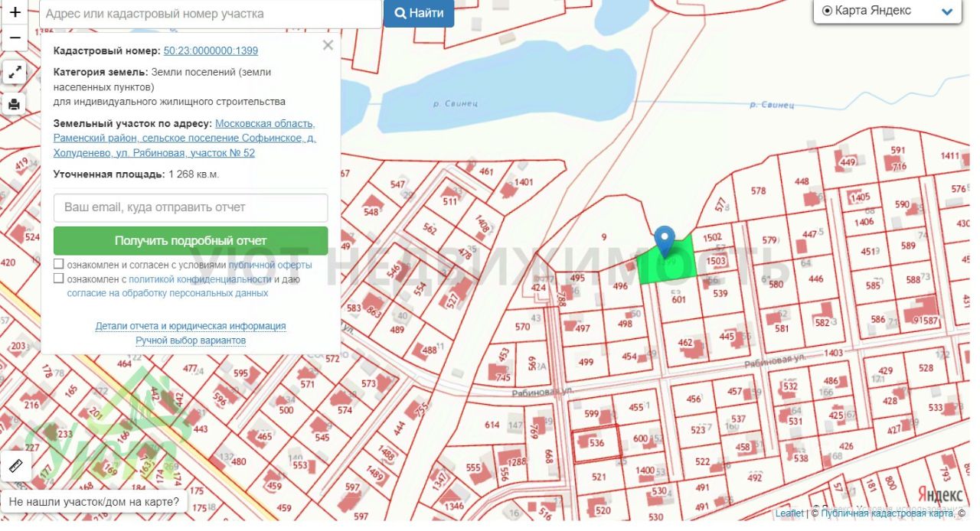Open Детали отчета и юридическая информация
This screenshot has width=980, height=531.
(x=191, y=326)
